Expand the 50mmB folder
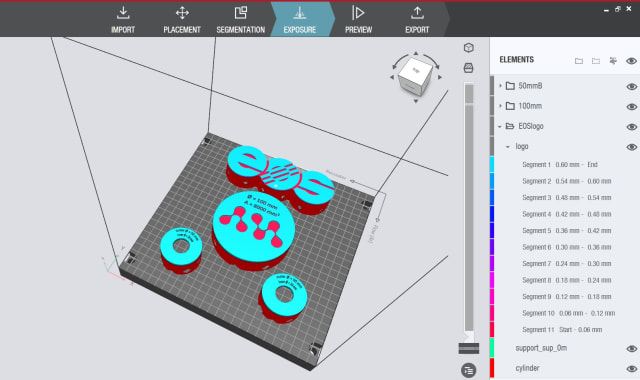Screen dimensions: 640x380 pos(500,86)
